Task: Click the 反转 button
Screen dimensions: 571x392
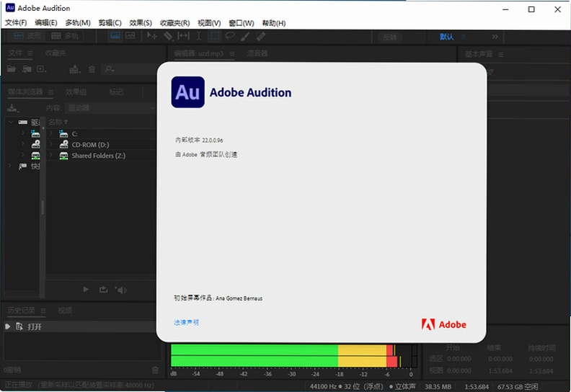Action: tap(390, 37)
